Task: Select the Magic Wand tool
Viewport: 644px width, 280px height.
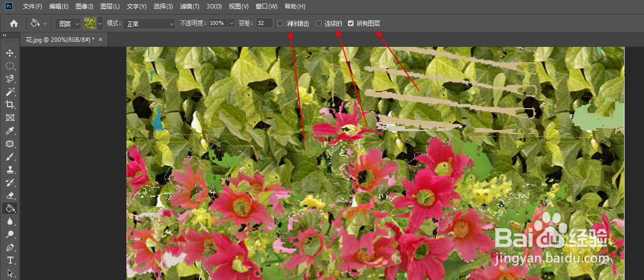Action: [10, 92]
